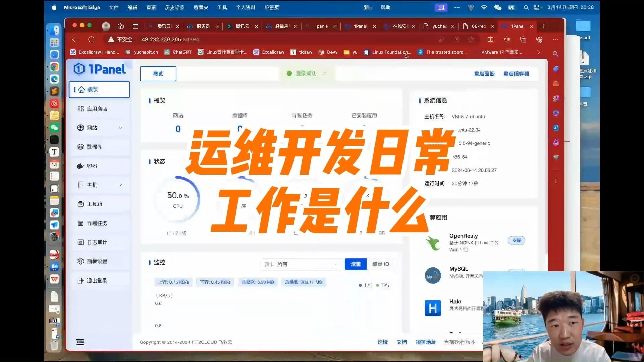Open the Edge collections icon
This screenshot has width=644, height=362.
523,39
